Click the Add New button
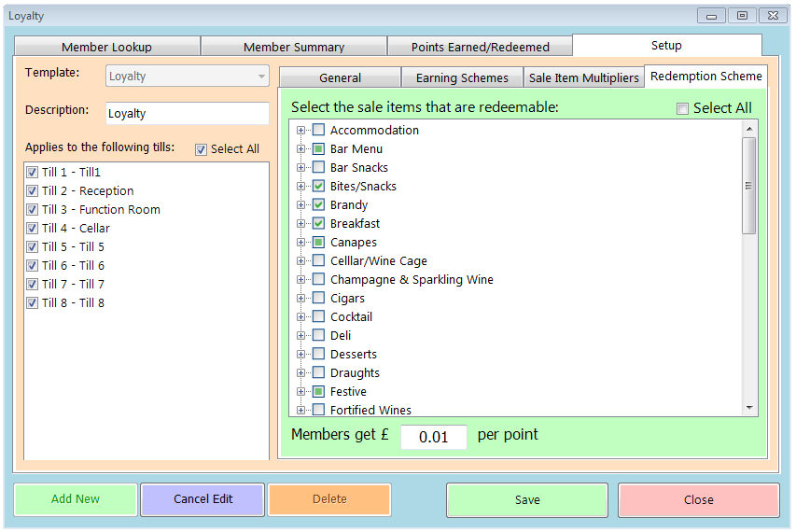This screenshot has height=532, width=796. click(76, 499)
